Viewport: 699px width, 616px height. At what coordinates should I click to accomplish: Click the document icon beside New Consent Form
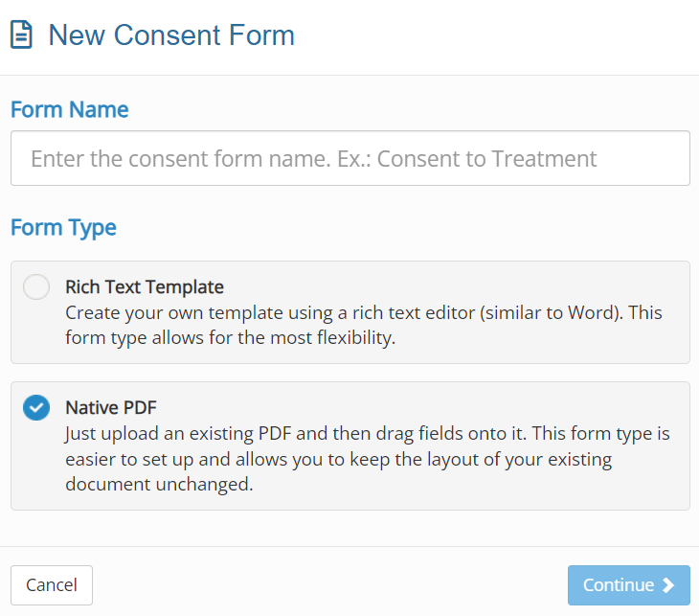[21, 34]
